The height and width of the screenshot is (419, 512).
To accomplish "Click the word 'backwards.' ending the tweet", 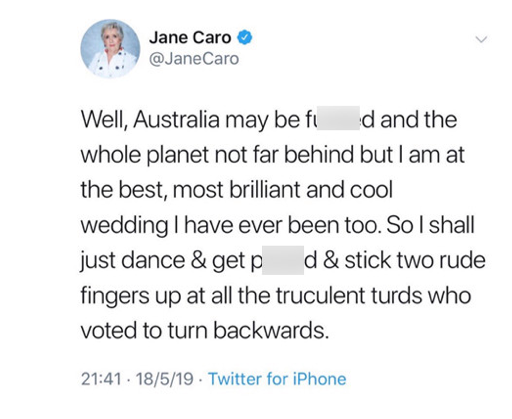I will 271,330.
